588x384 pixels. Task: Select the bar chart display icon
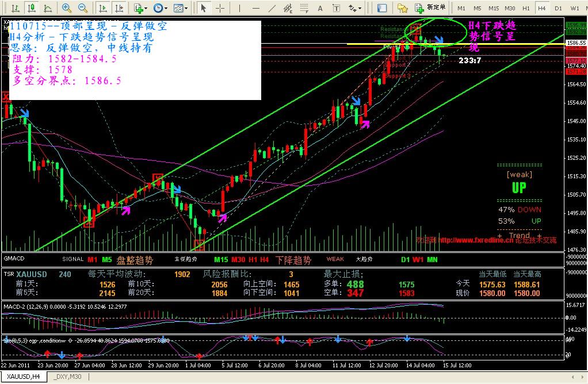pyautogui.click(x=16, y=8)
